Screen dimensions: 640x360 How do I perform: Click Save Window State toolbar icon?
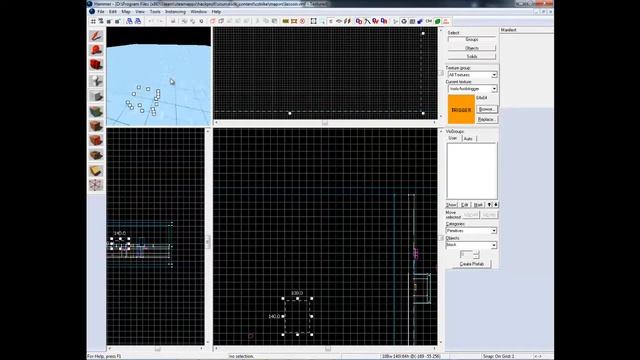click(138, 21)
